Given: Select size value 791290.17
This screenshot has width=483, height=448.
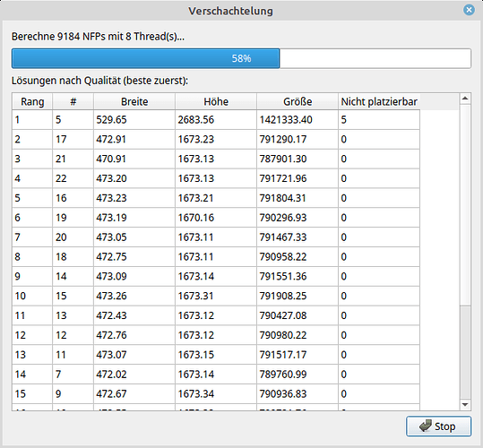Looking at the screenshot, I should tap(298, 139).
